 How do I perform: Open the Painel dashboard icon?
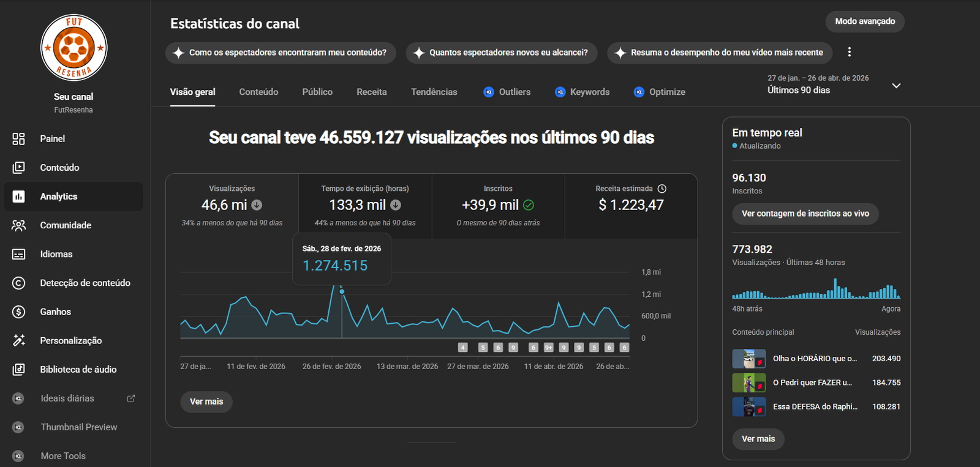(18, 139)
